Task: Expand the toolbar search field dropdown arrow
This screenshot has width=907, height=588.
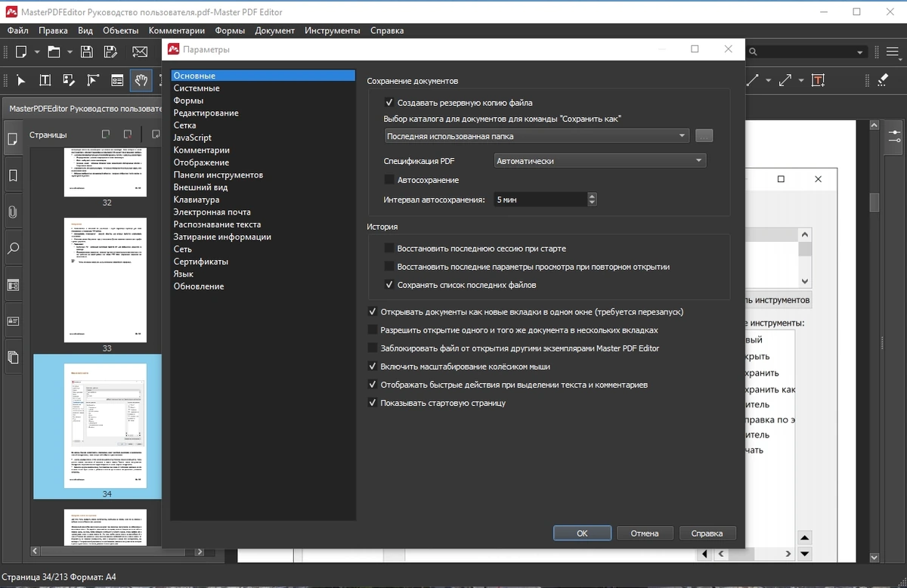Action: click(x=860, y=52)
